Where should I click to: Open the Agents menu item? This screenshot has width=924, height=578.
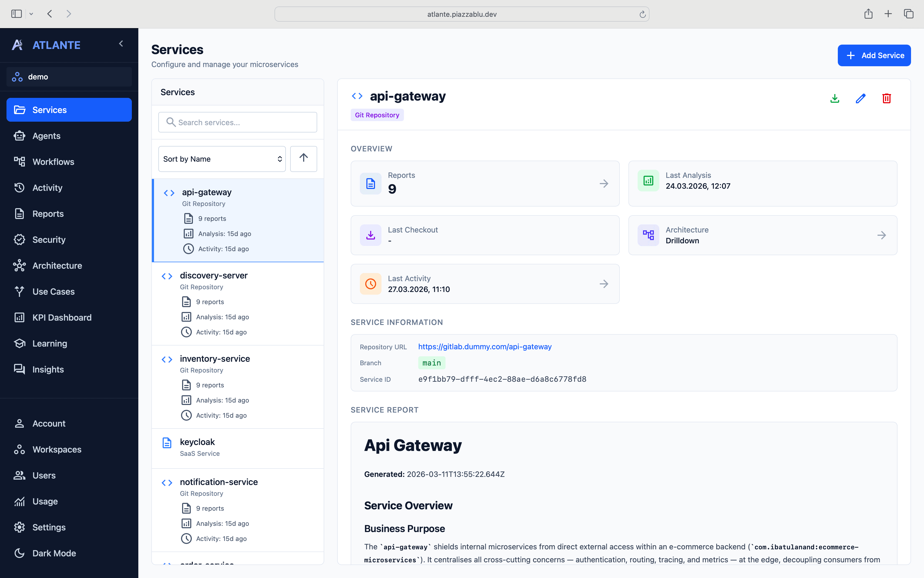[x=46, y=136]
